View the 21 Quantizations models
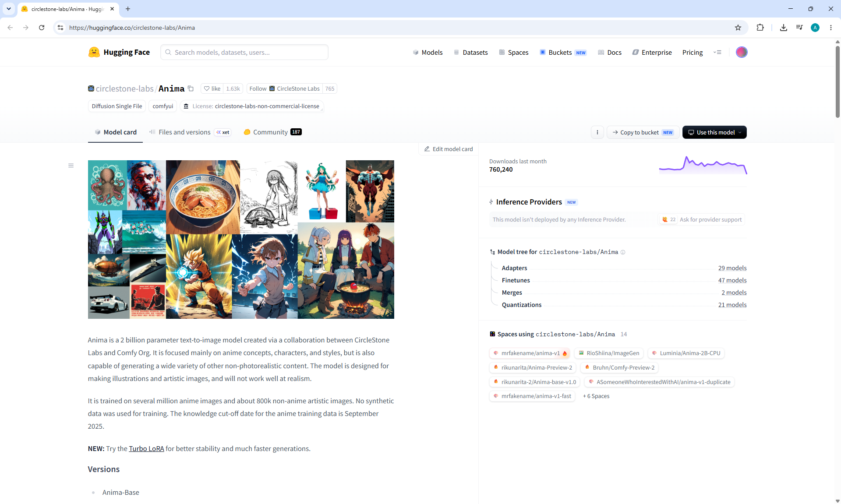Image resolution: width=841 pixels, height=504 pixels. pyautogui.click(x=732, y=305)
